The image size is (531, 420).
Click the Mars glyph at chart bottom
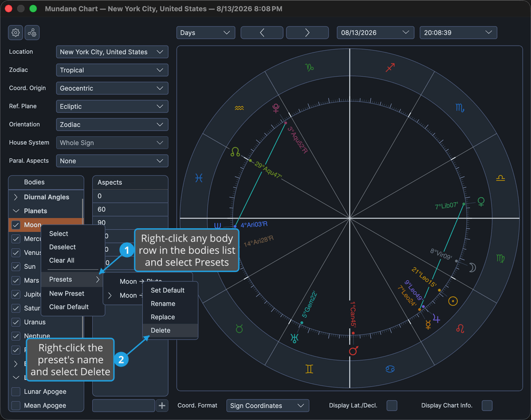tap(353, 351)
